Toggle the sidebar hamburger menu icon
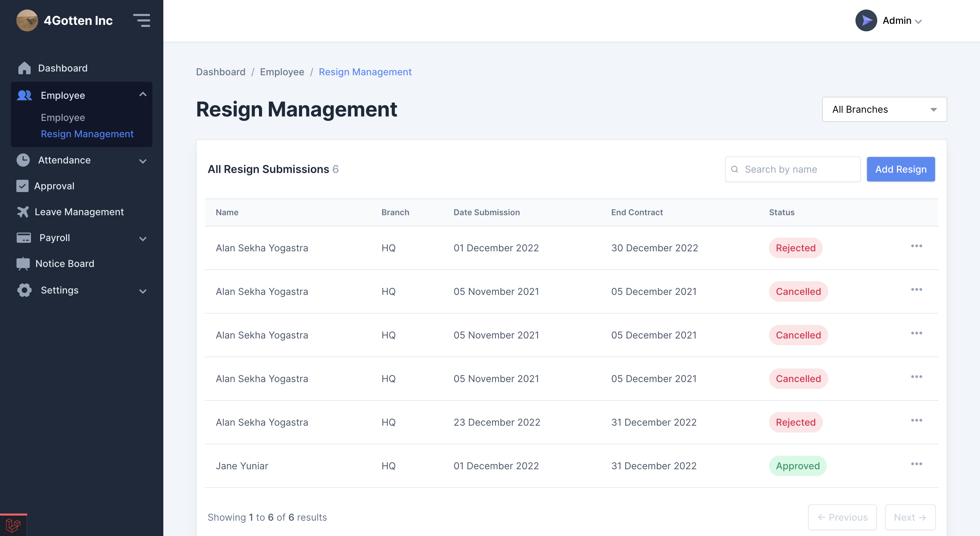This screenshot has height=536, width=980. 142,20
